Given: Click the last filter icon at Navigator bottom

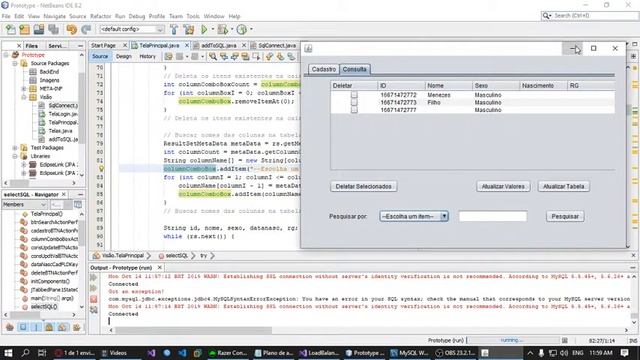Looking at the screenshot, I should click(76, 327).
